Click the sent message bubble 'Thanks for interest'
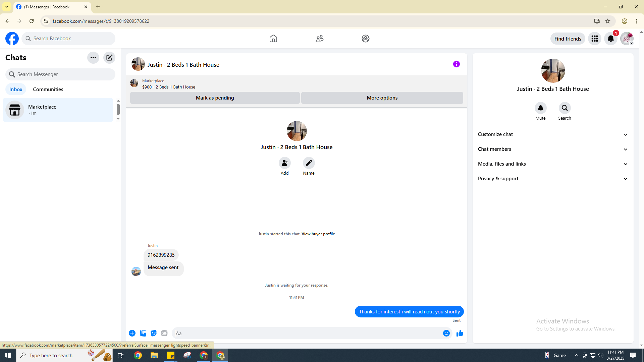The width and height of the screenshot is (644, 362). tap(409, 312)
